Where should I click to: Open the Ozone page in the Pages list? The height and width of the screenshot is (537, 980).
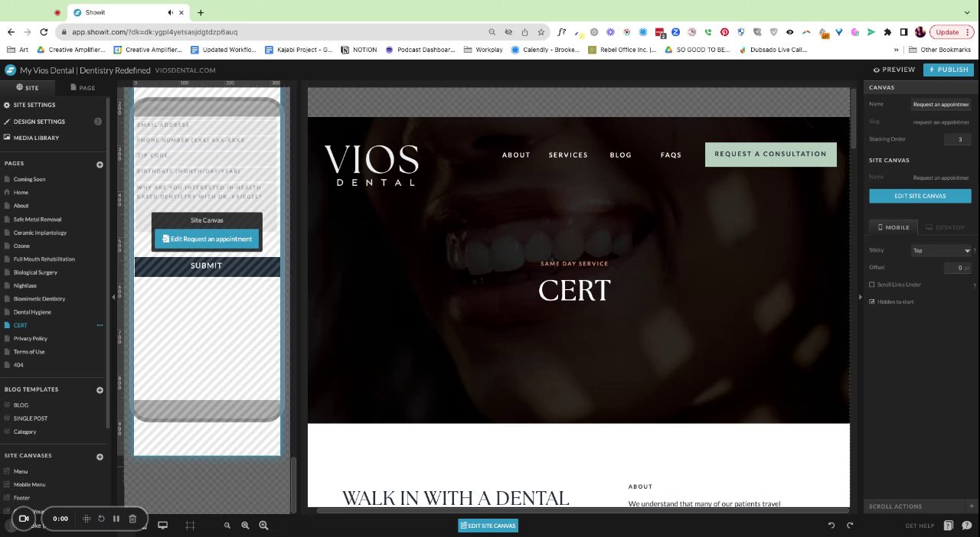[x=21, y=246]
